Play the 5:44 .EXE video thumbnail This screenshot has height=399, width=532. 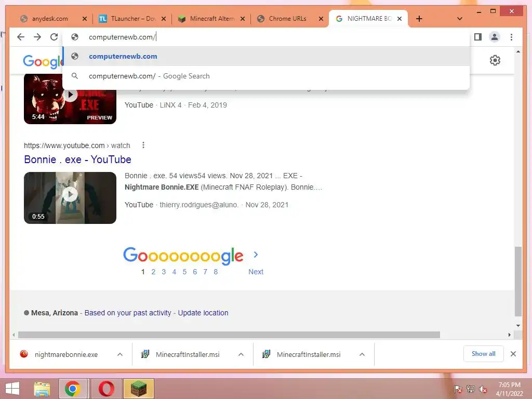tap(70, 99)
